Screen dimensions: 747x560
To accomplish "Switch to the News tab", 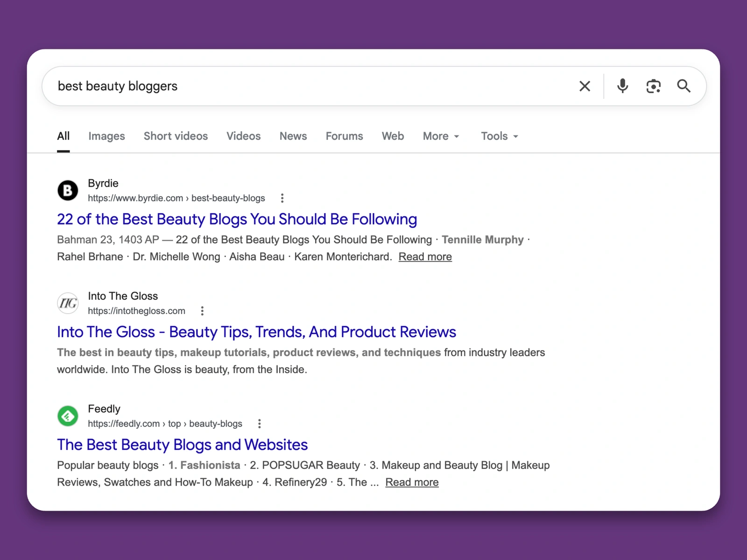I will click(293, 136).
